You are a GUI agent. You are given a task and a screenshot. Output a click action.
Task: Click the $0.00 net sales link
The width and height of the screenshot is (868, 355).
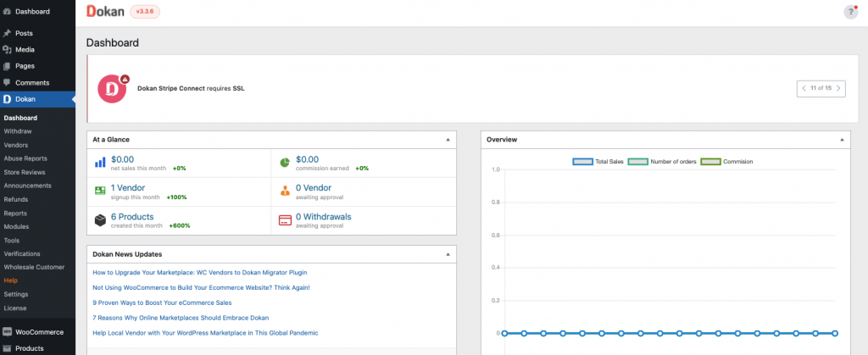pyautogui.click(x=122, y=159)
